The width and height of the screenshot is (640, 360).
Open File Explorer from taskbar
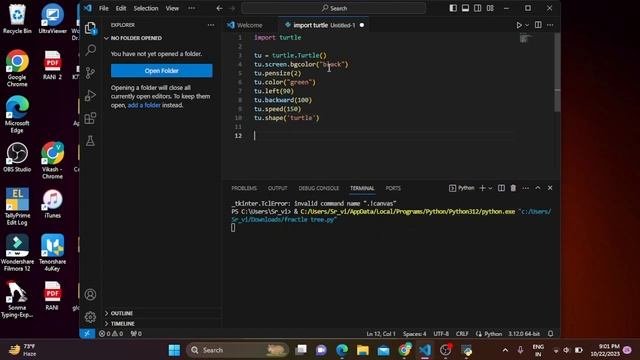coord(362,350)
